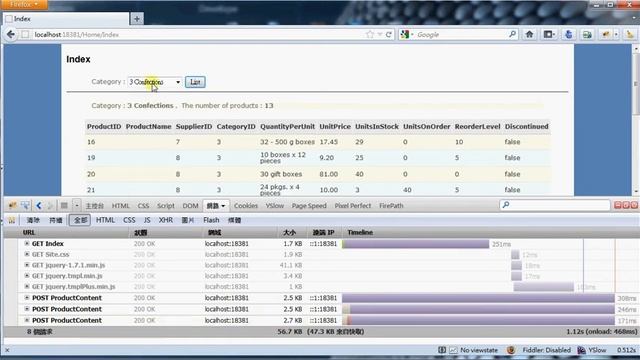
Task: Filter Net requests by XHR
Action: 165,220
